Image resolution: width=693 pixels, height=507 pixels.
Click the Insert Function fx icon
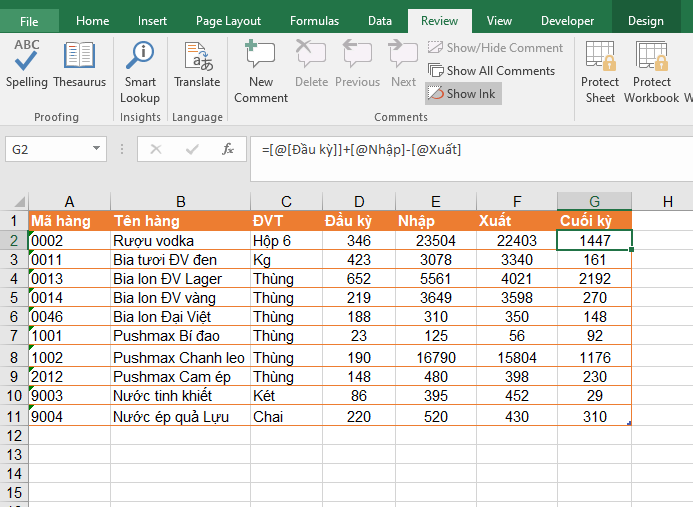228,149
